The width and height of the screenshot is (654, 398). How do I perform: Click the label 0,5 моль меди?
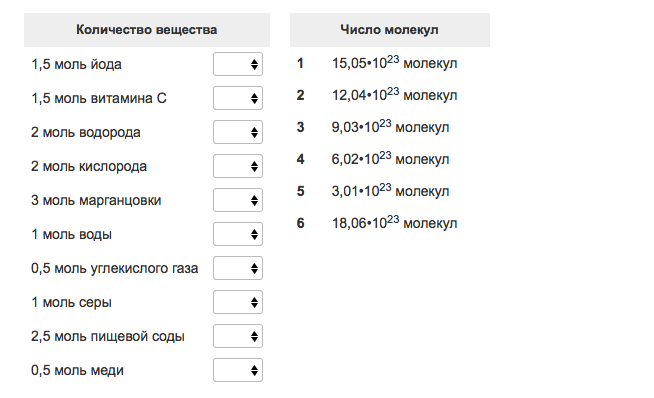pos(77,370)
